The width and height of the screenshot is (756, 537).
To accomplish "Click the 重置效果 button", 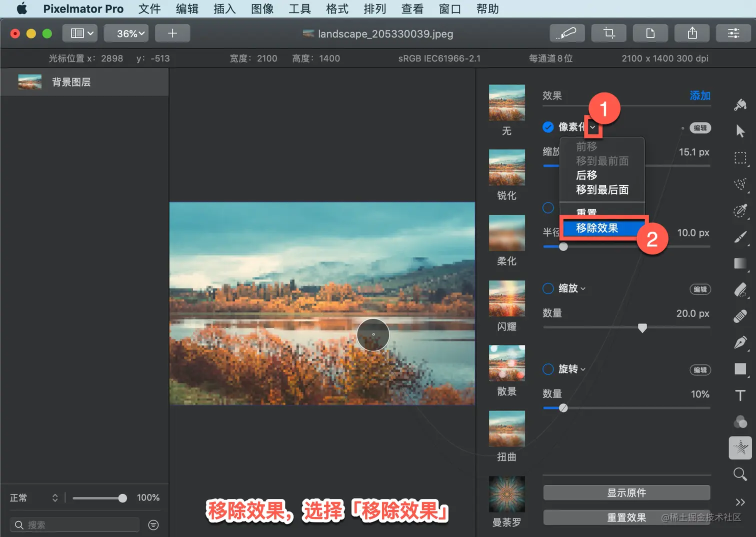I will pyautogui.click(x=626, y=517).
